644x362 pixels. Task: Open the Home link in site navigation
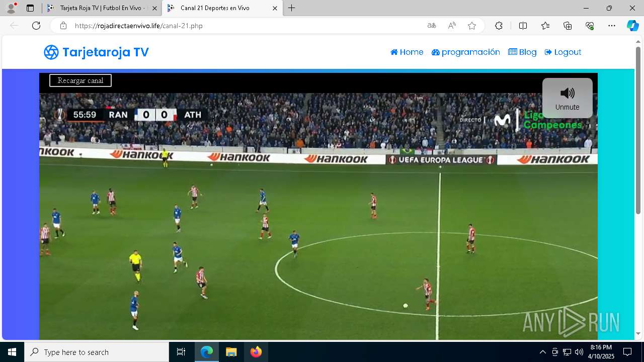coord(407,52)
